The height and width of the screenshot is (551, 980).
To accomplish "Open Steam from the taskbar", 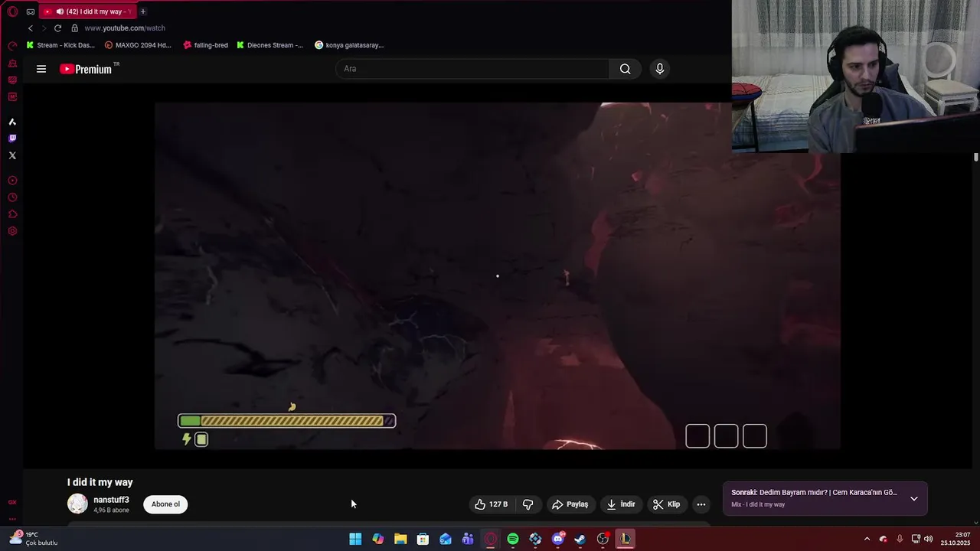I will (x=580, y=539).
